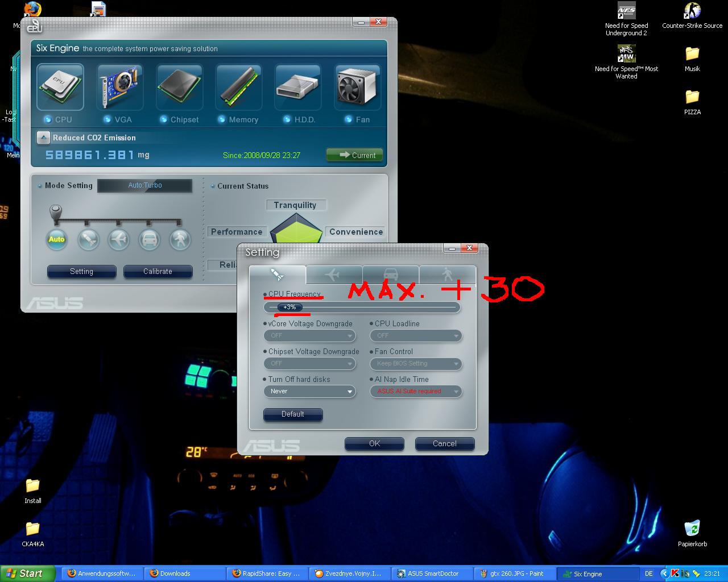Show hidden tray icons arrow

(664, 573)
